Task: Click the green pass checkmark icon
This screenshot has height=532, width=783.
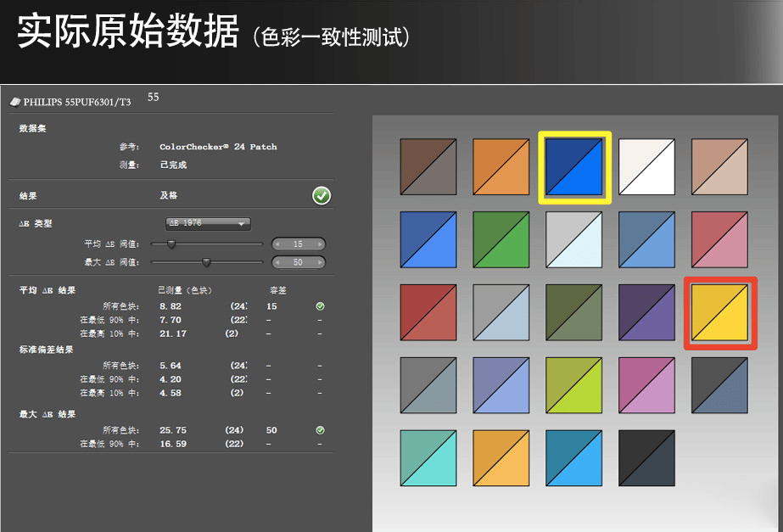Action: pyautogui.click(x=322, y=195)
